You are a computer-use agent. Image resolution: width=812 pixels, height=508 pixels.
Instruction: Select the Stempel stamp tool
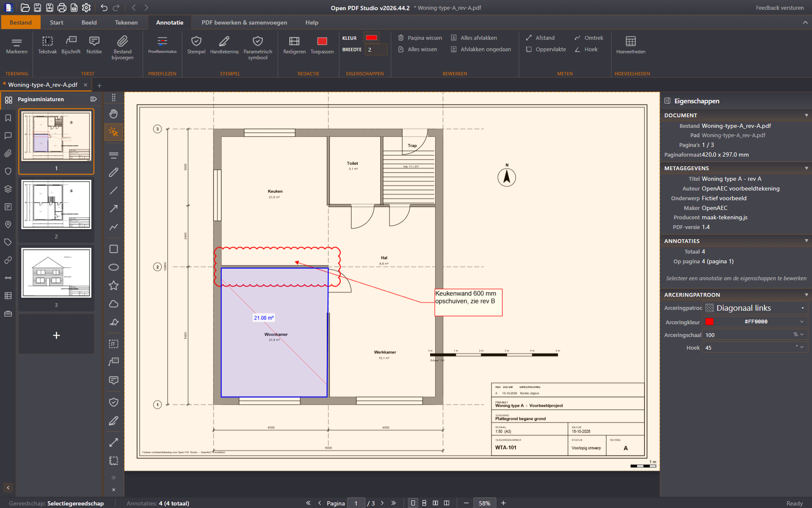point(196,45)
